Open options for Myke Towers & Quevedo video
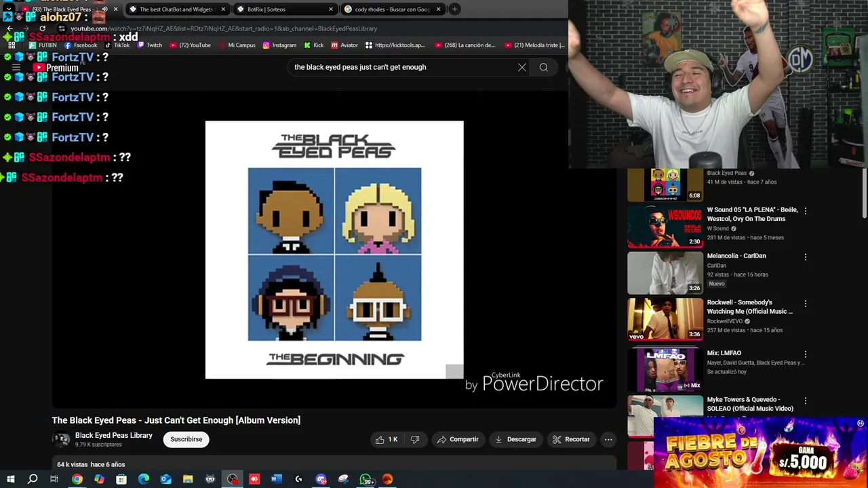Viewport: 868px width, 488px height. point(806,401)
